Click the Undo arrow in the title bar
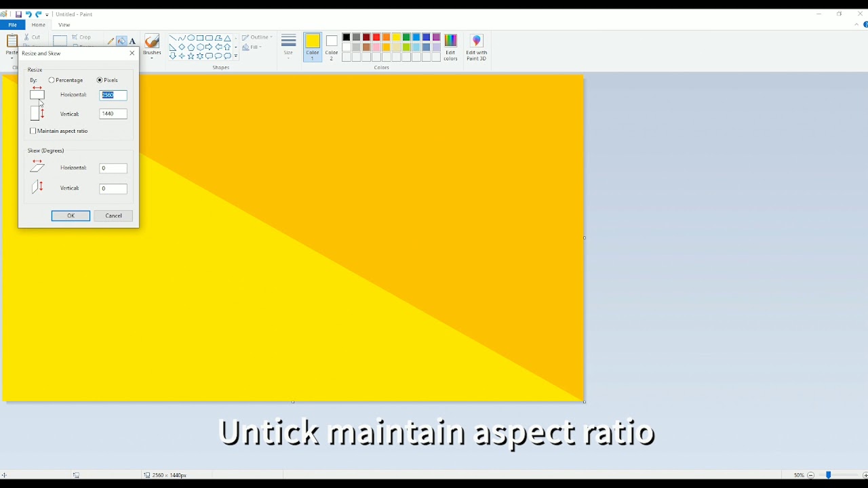Image resolution: width=868 pixels, height=488 pixels. pos(28,14)
